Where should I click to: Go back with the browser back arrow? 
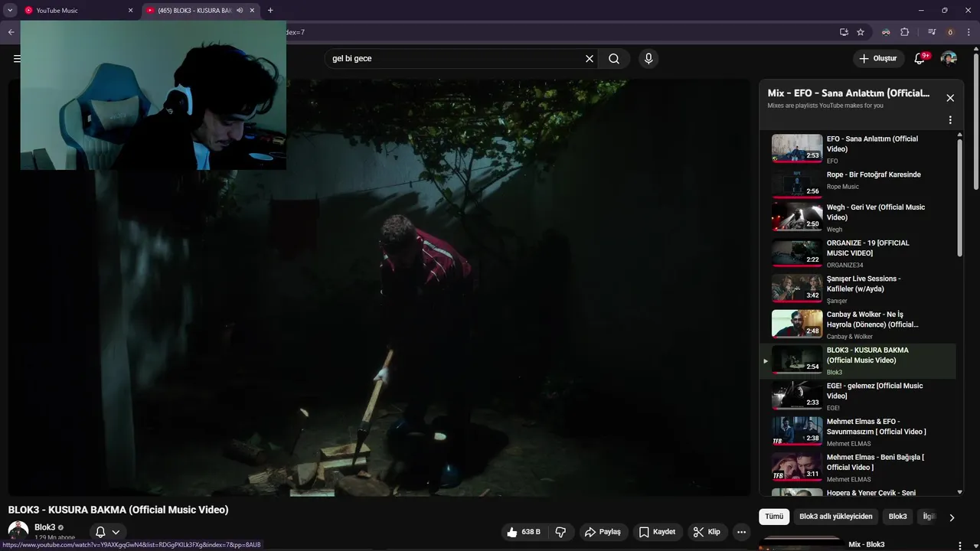pyautogui.click(x=11, y=32)
